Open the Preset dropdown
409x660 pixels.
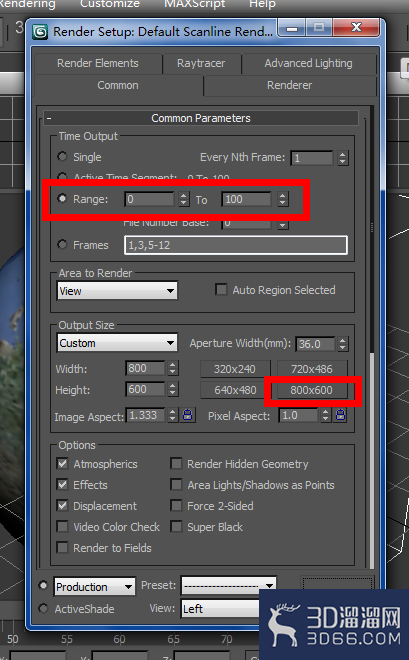228,585
